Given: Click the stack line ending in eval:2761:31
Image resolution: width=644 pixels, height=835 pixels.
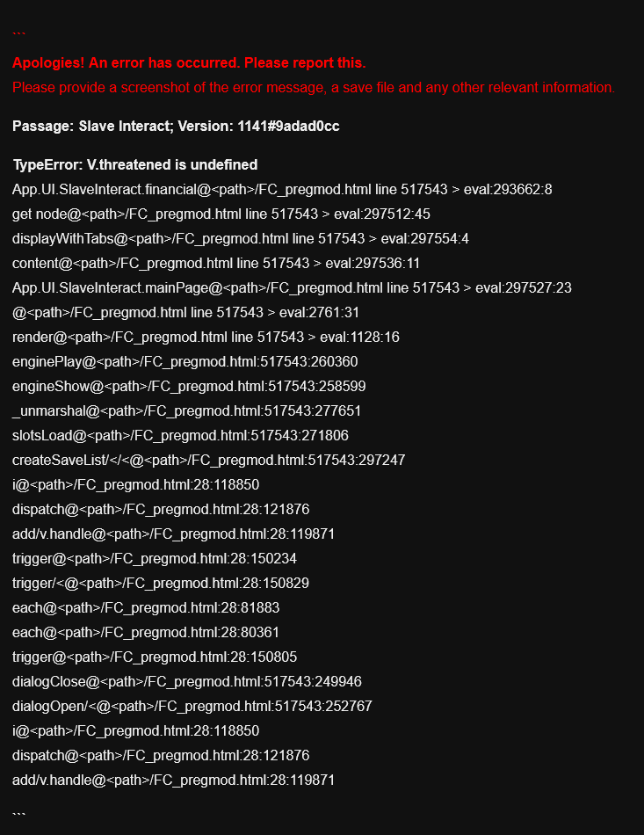Looking at the screenshot, I should click(185, 313).
